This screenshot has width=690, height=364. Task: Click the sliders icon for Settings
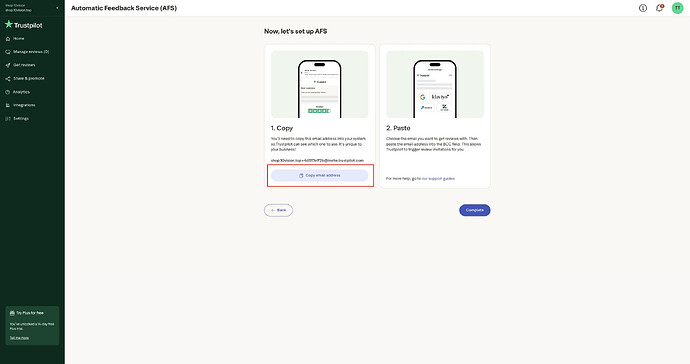click(7, 118)
